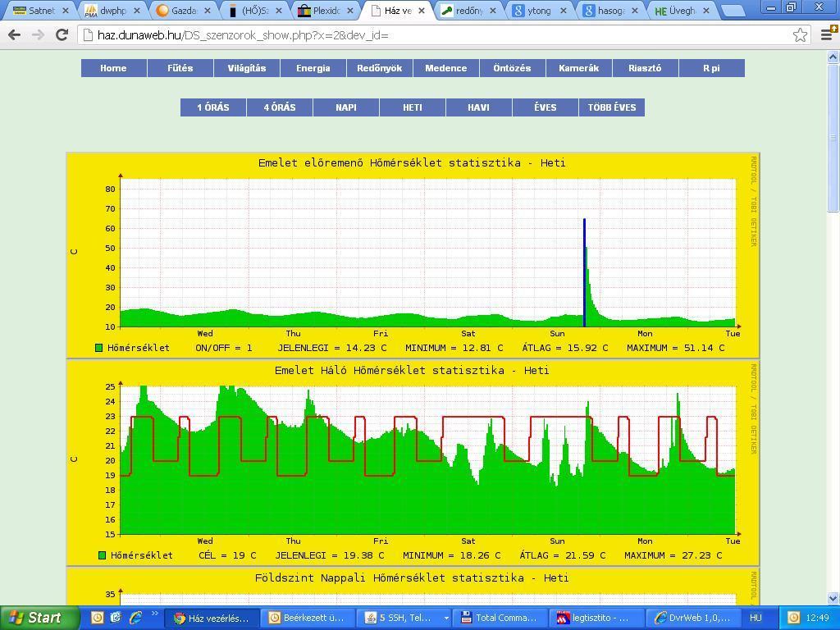Click the vertical scrollbar thumb
This screenshot has width=840, height=630.
click(x=833, y=138)
